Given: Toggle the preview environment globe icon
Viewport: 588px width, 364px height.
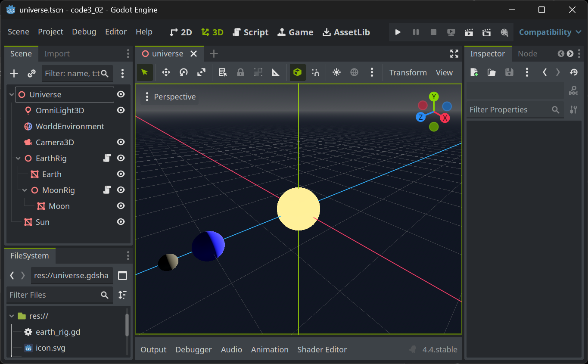Looking at the screenshot, I should (354, 72).
